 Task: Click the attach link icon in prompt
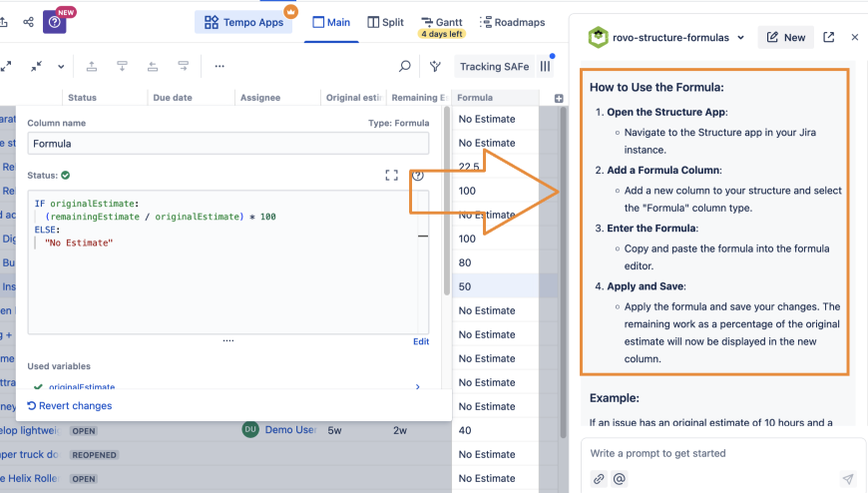599,479
